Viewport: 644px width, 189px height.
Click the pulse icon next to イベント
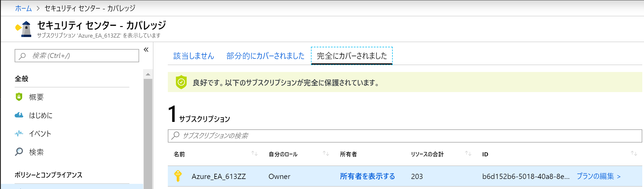click(19, 133)
